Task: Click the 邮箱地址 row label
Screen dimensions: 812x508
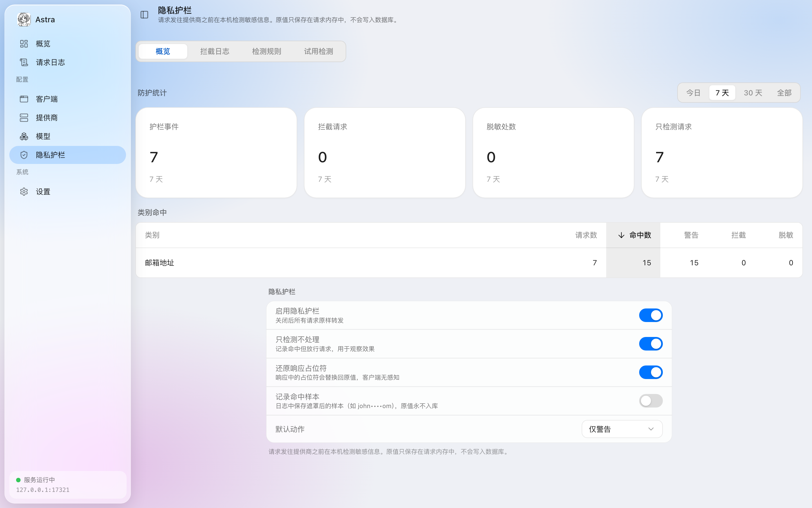Action: (x=159, y=263)
